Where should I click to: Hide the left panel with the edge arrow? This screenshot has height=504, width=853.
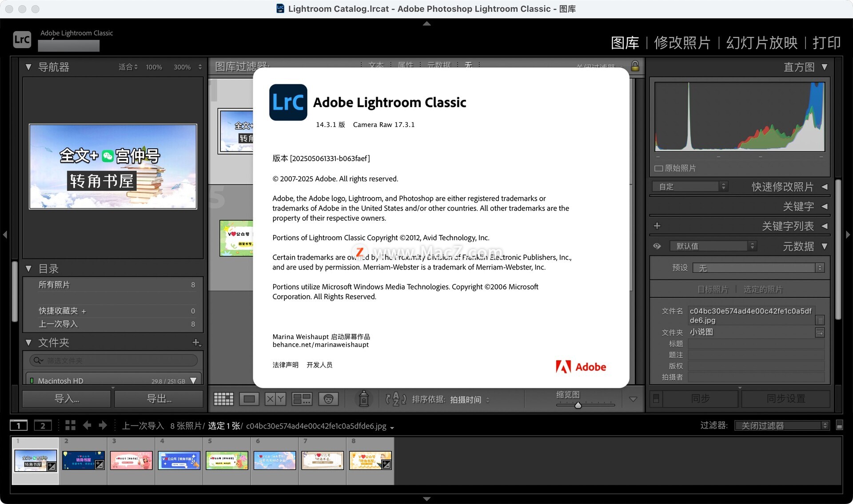coord(5,234)
